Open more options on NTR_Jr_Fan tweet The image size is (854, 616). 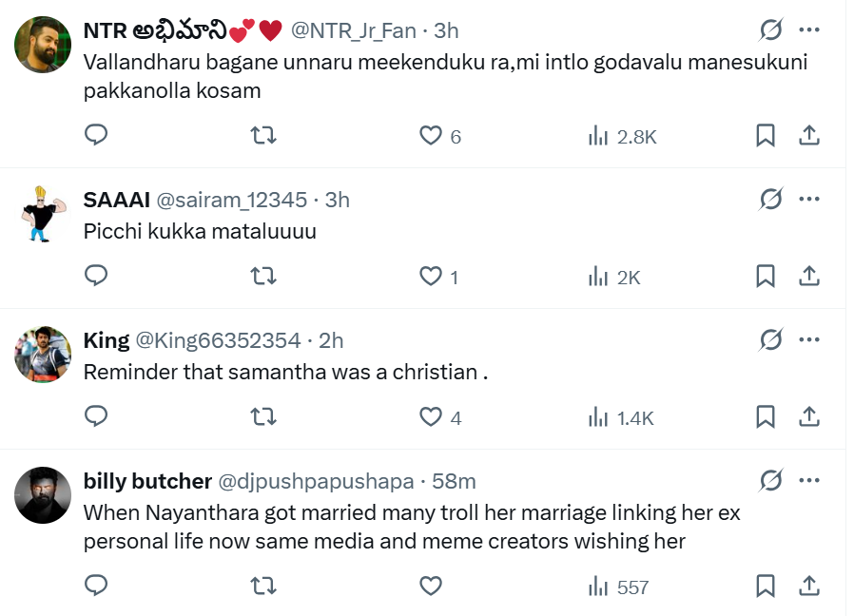point(809,30)
